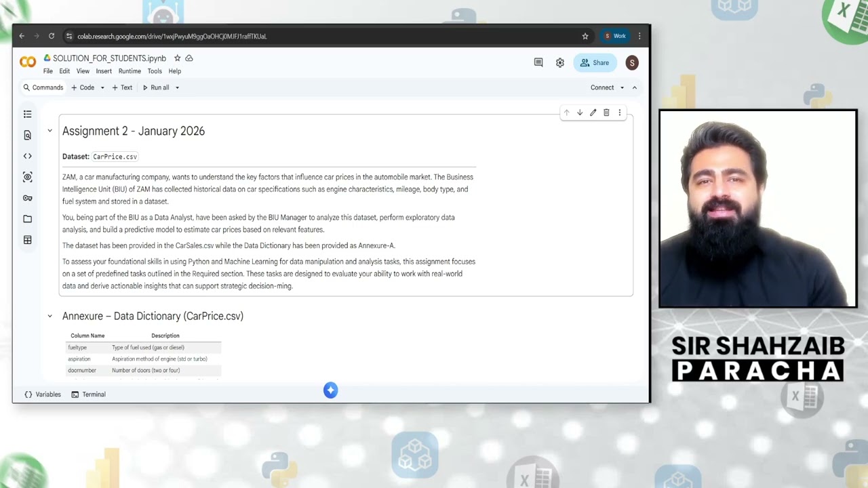Open the Tools menu
Viewport: 868px width, 488px height.
tap(155, 71)
